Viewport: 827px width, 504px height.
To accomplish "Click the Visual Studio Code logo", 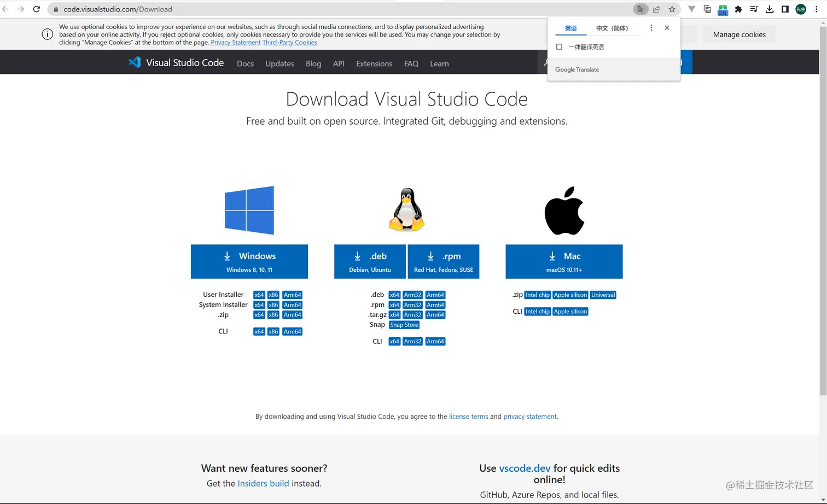I will [x=176, y=63].
